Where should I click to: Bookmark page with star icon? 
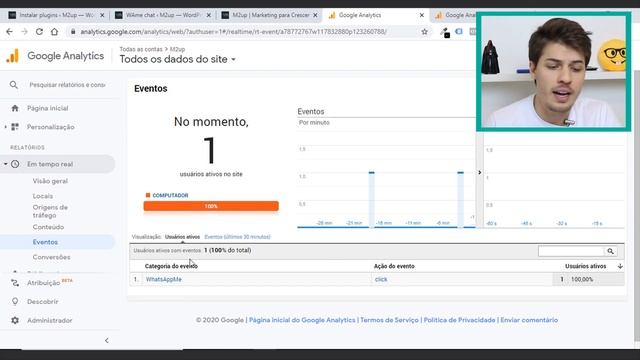pos(424,31)
